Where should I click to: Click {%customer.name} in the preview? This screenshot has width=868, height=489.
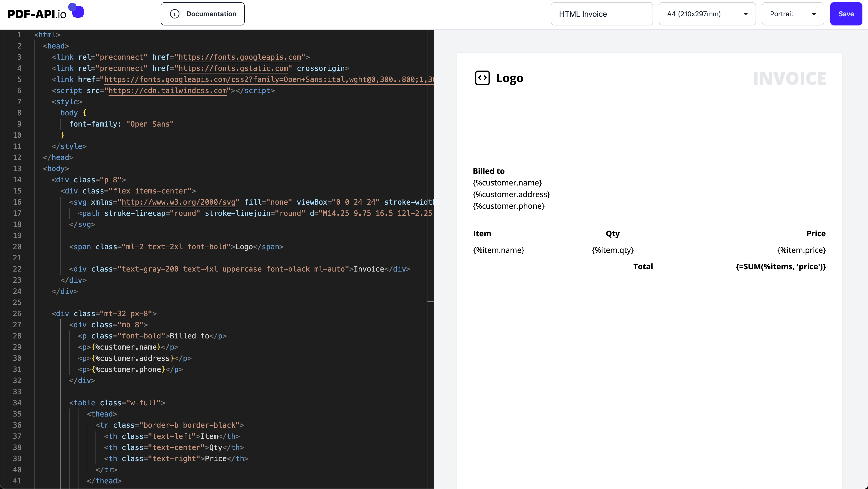pyautogui.click(x=507, y=183)
